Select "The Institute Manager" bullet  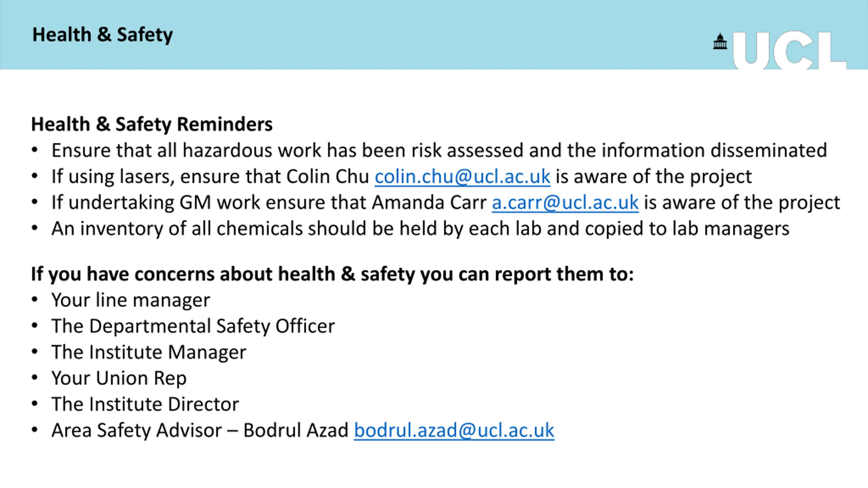149,352
